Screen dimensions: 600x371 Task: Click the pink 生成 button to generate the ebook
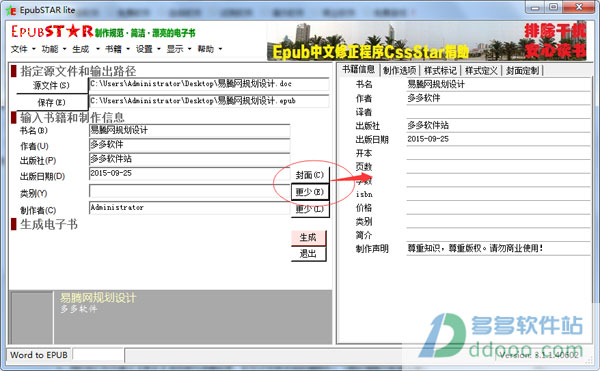click(308, 238)
